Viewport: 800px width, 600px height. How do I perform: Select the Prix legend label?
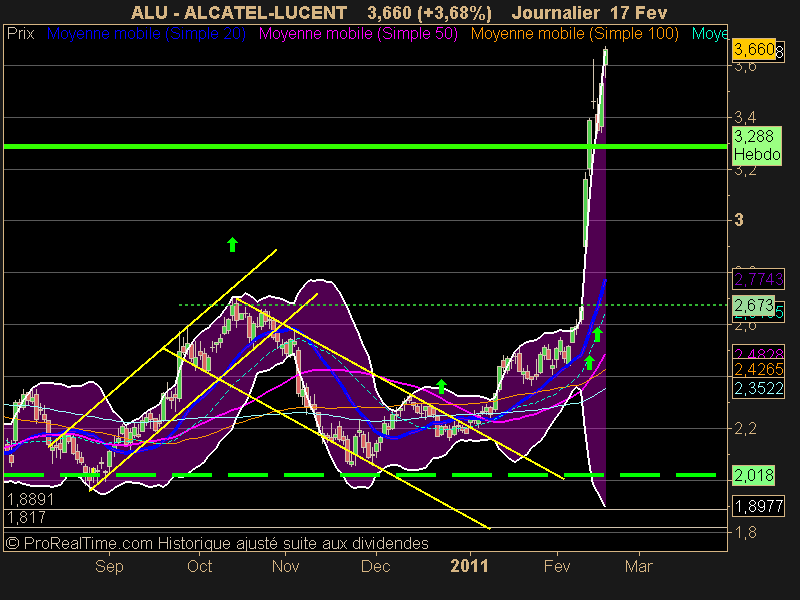point(20,34)
